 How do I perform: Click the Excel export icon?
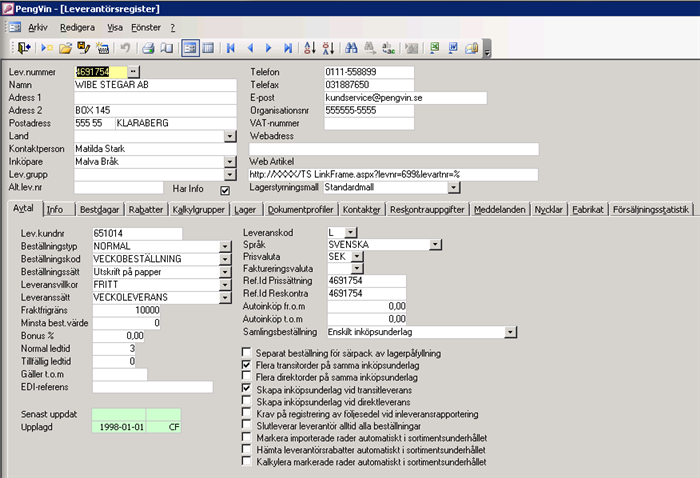[434, 47]
